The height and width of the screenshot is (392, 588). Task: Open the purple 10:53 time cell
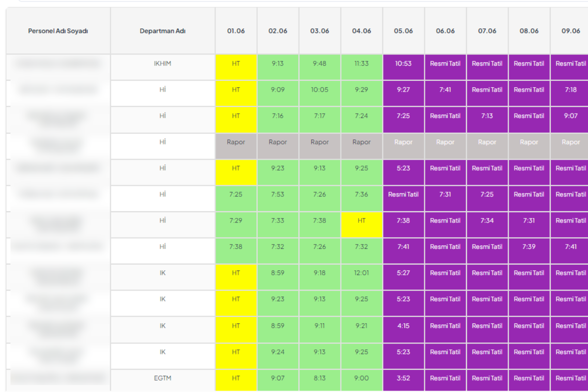pos(403,64)
